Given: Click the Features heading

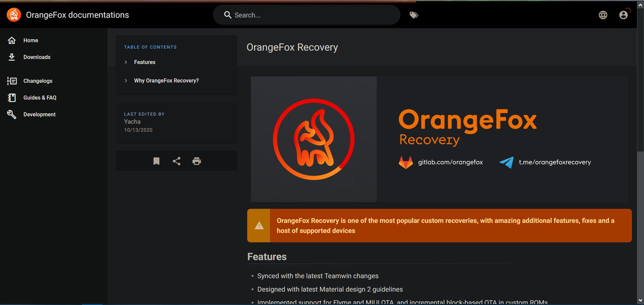Looking at the screenshot, I should [267, 257].
